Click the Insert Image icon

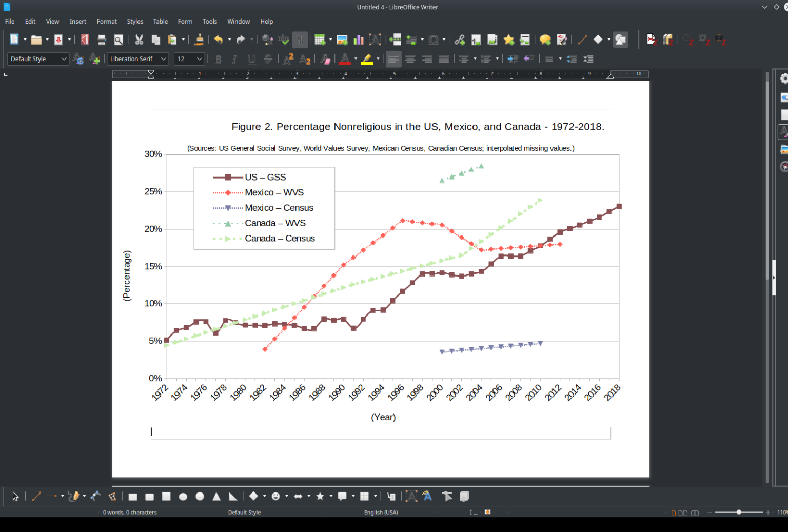point(342,40)
